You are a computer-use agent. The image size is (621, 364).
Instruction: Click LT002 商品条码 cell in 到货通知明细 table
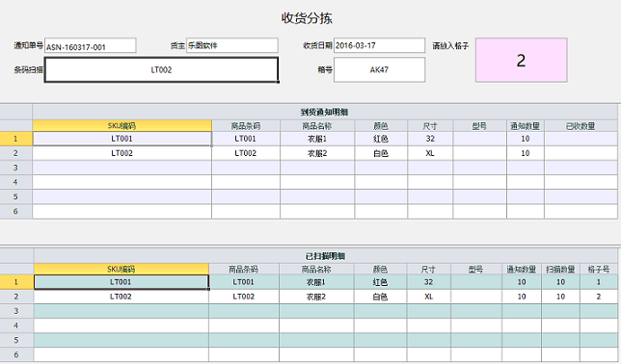point(246,153)
